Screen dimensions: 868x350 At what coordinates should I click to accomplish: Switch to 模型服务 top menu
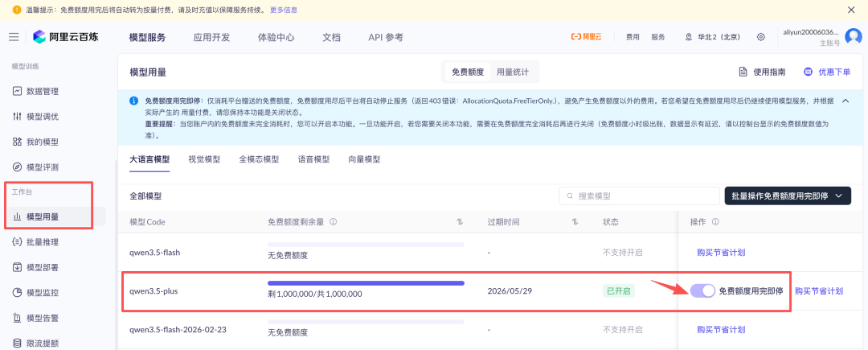click(x=147, y=38)
